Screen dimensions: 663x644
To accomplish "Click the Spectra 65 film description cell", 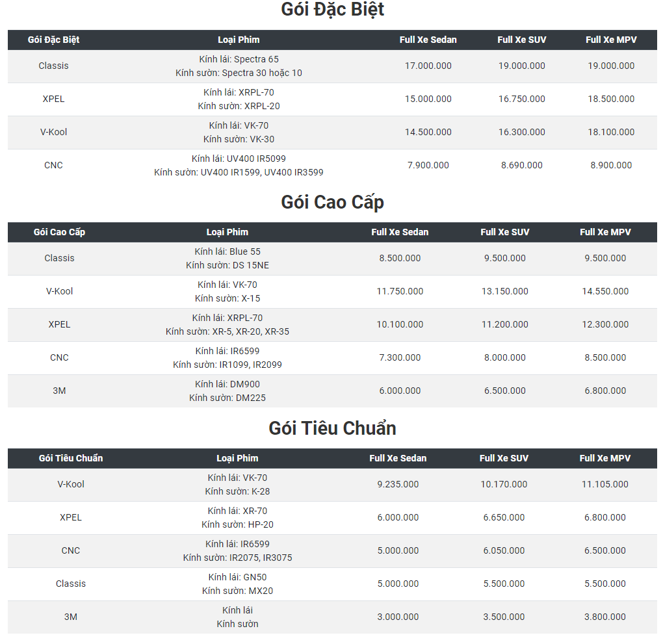I will tap(239, 66).
